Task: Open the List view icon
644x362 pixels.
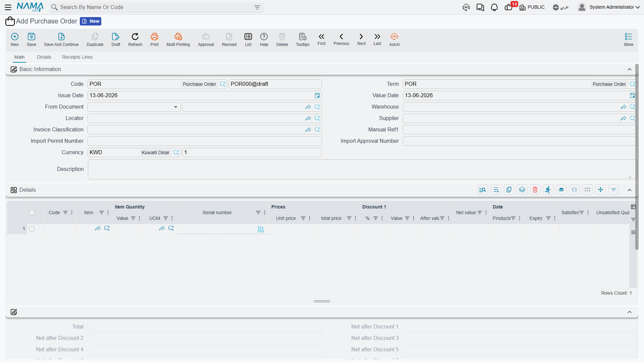Action: (x=248, y=40)
